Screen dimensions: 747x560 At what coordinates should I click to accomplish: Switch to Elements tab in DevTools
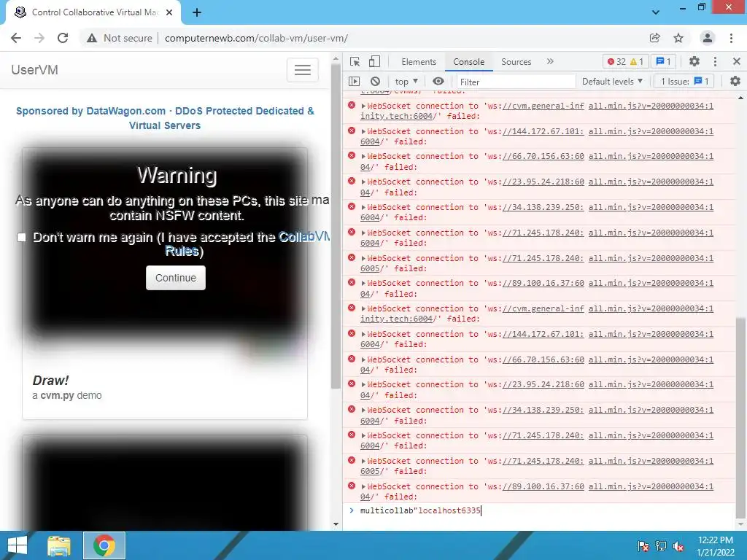pos(419,62)
